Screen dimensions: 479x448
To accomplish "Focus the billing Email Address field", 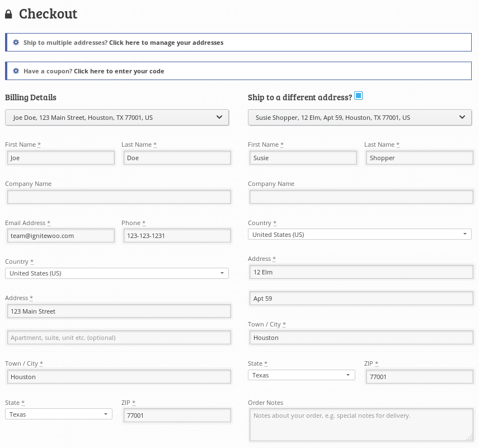I will point(61,235).
